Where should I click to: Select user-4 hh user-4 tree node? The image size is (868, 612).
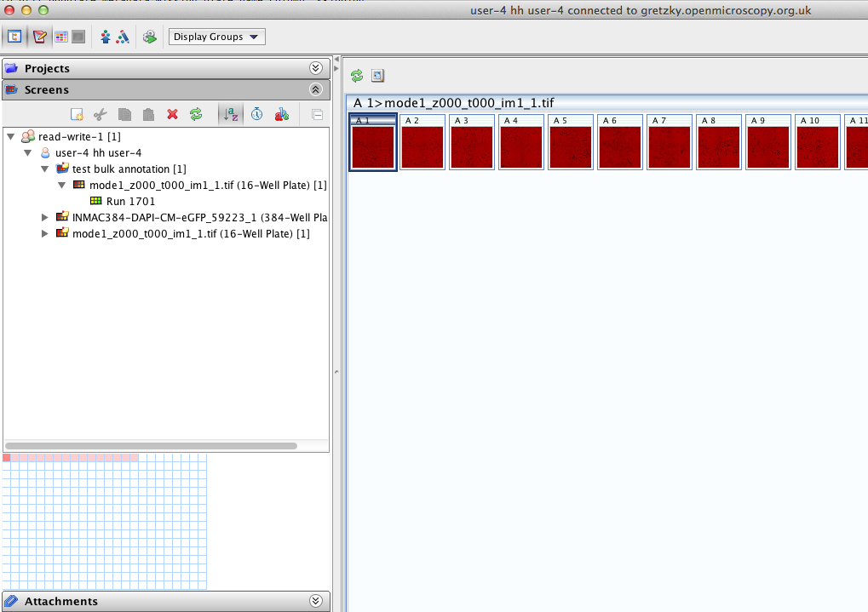coord(98,153)
